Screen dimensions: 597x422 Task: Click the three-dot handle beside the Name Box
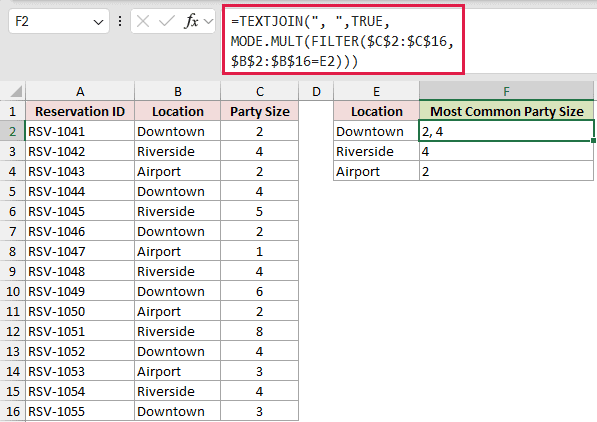pos(120,21)
